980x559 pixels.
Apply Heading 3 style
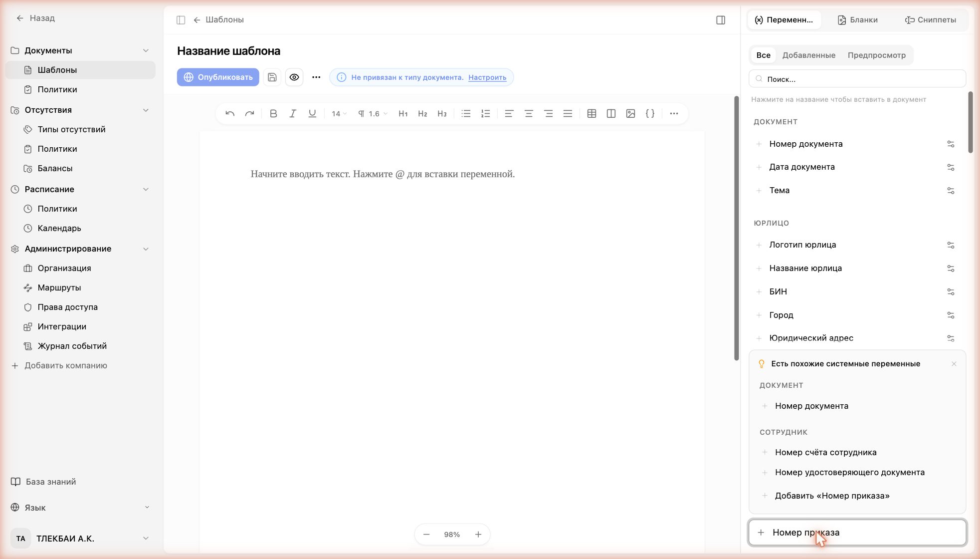pyautogui.click(x=442, y=114)
